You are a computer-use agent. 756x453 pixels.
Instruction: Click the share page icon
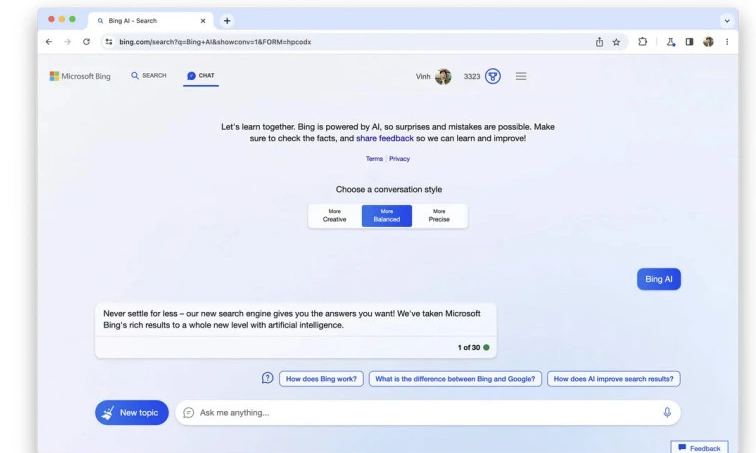pos(599,42)
